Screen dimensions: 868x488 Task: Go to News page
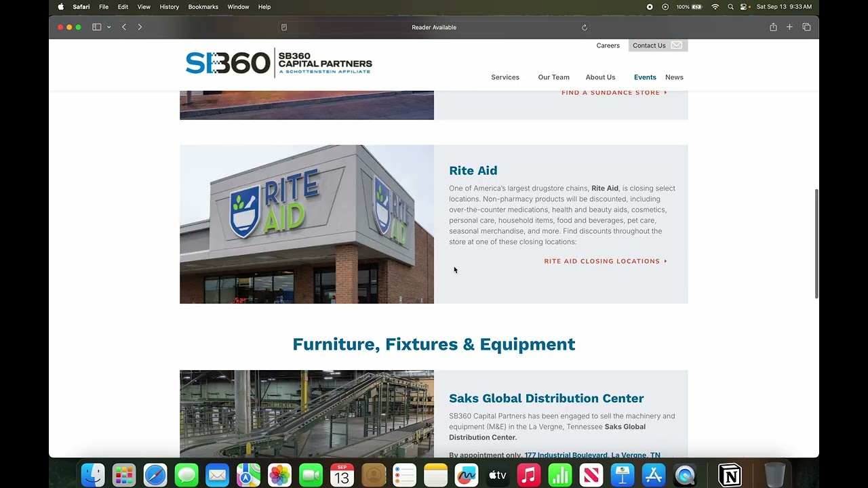point(674,77)
